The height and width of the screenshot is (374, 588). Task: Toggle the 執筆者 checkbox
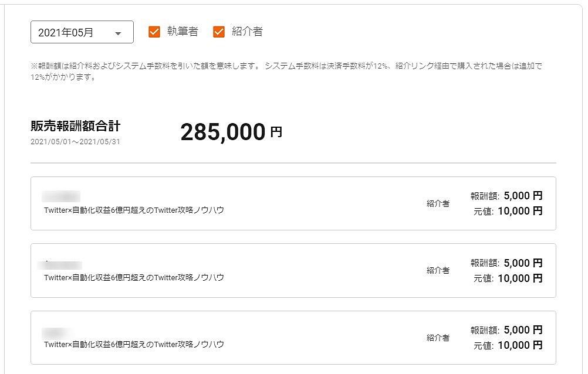[154, 32]
